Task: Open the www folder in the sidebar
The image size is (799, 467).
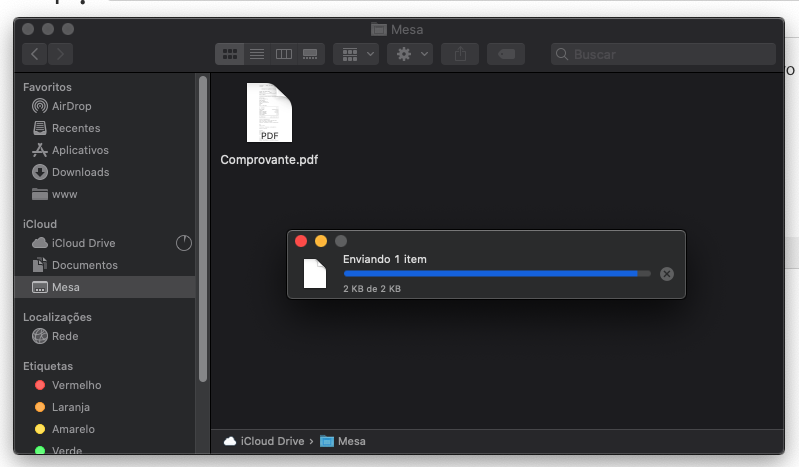Action: click(104, 194)
